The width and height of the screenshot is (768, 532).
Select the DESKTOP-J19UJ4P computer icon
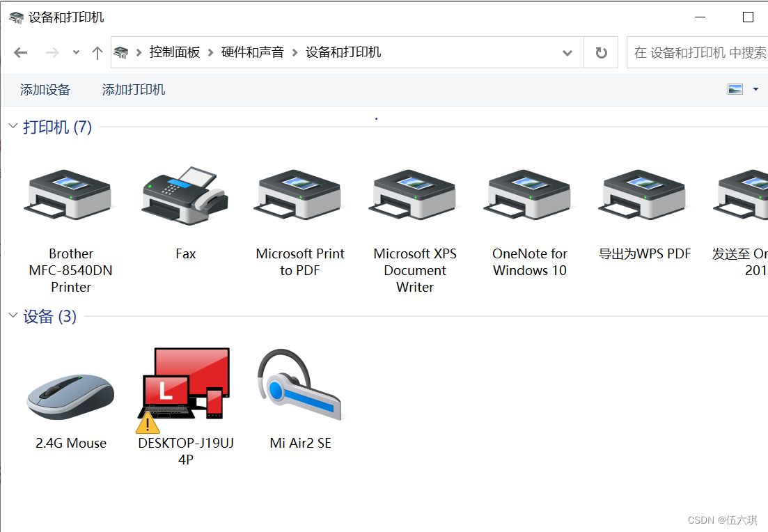185,384
